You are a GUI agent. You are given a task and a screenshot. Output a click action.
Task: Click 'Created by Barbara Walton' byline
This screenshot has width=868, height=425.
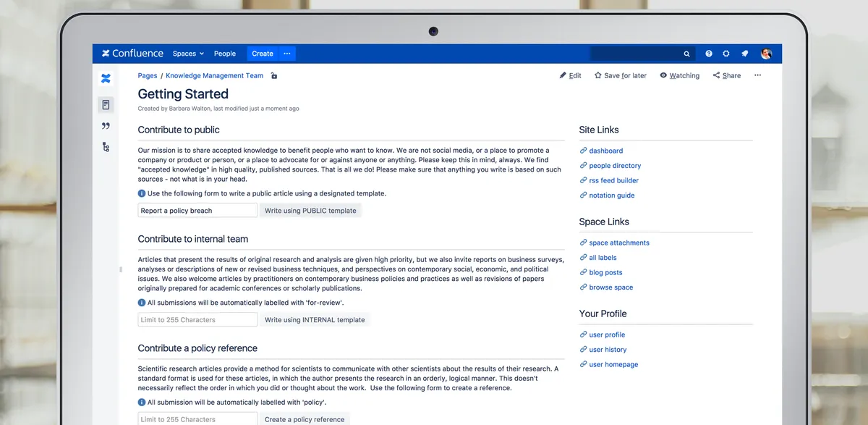(174, 109)
